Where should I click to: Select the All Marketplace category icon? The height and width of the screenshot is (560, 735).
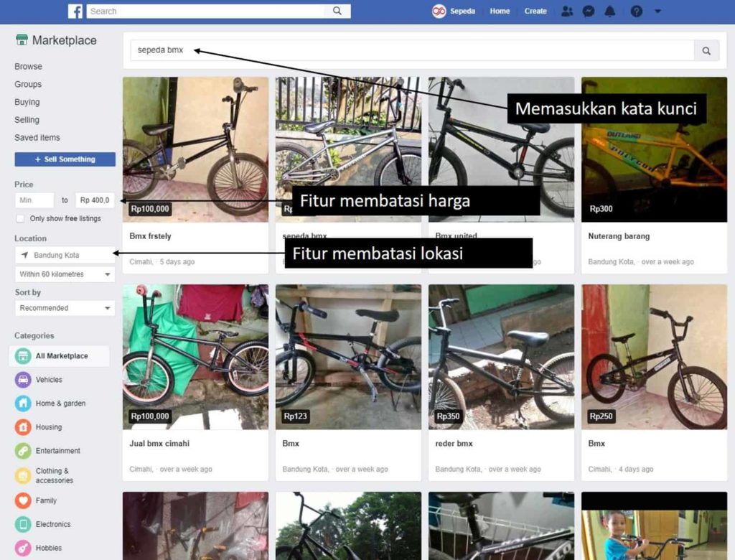pos(22,355)
